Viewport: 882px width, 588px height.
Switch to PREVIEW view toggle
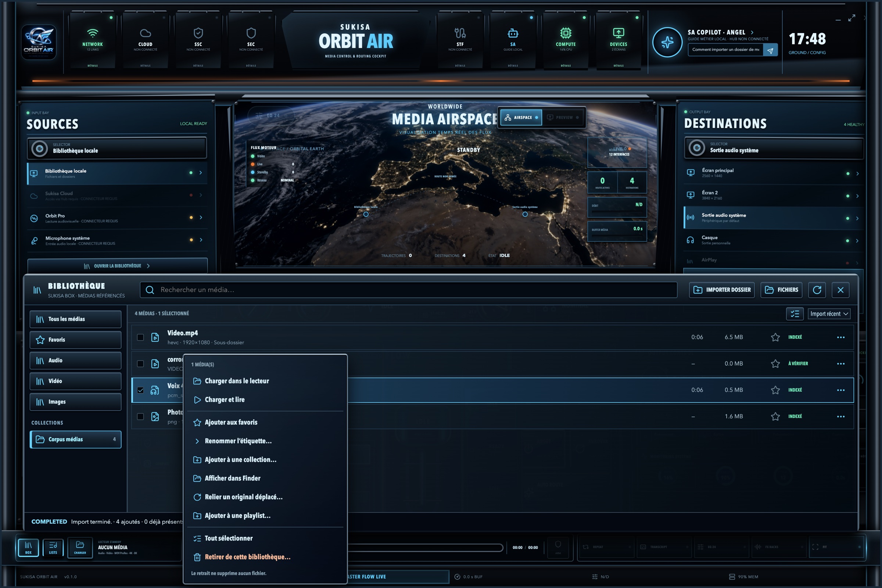(x=564, y=117)
